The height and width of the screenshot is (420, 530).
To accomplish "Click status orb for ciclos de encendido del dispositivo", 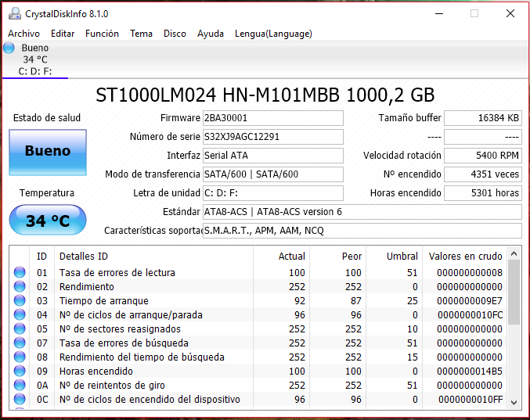I will (x=20, y=399).
